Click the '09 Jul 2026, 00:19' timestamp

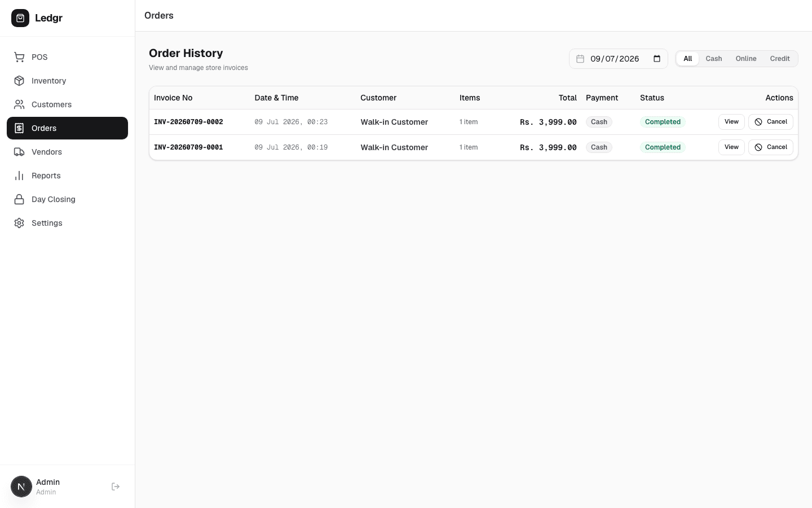pyautogui.click(x=291, y=147)
